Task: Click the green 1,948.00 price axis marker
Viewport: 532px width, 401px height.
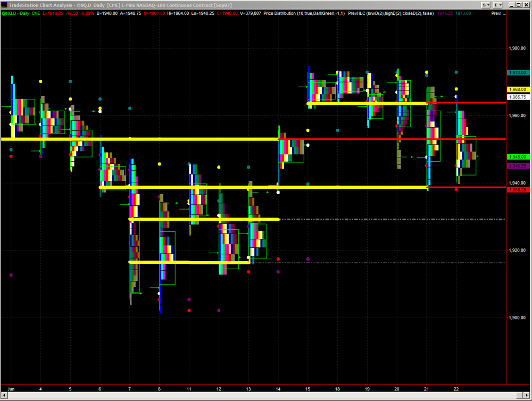Action: (518, 157)
